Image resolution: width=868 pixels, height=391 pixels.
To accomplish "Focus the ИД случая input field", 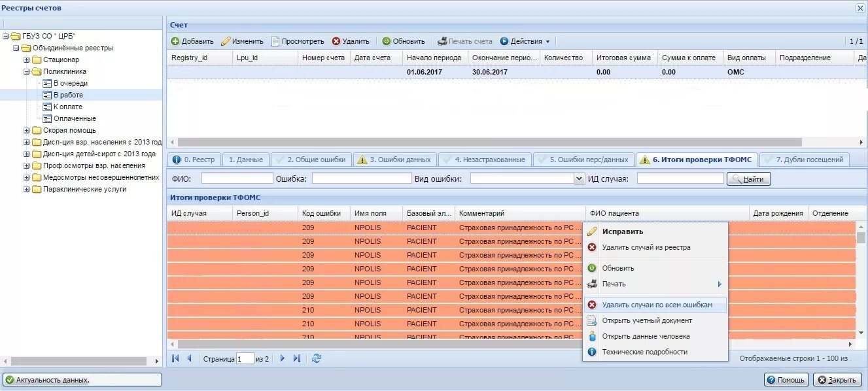I will coord(680,178).
